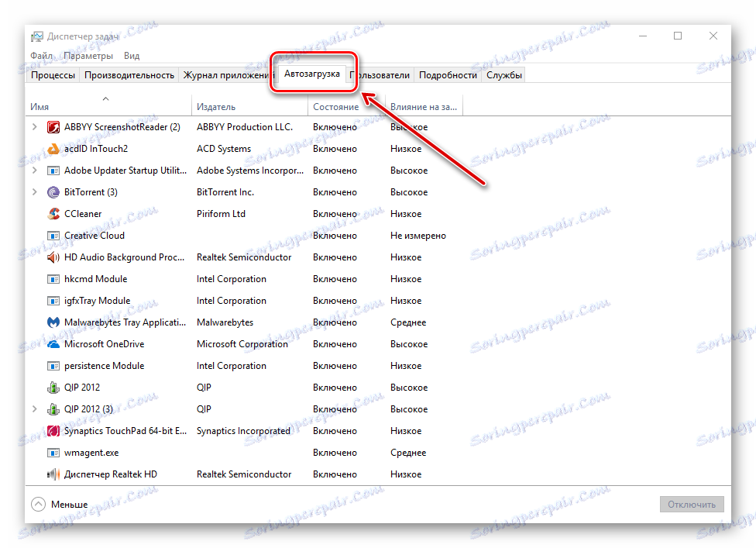The width and height of the screenshot is (756, 548).
Task: Select the Автозагрузка tab
Action: click(x=312, y=74)
